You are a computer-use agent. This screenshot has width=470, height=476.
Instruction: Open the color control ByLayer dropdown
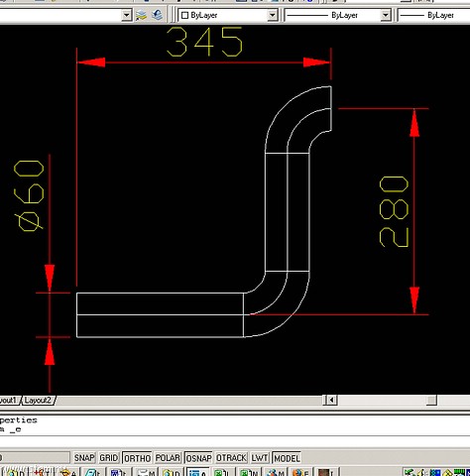coord(228,15)
